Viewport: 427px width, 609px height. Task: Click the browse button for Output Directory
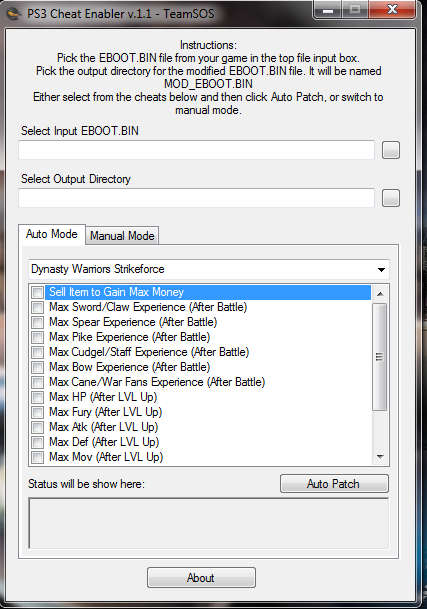(x=391, y=198)
